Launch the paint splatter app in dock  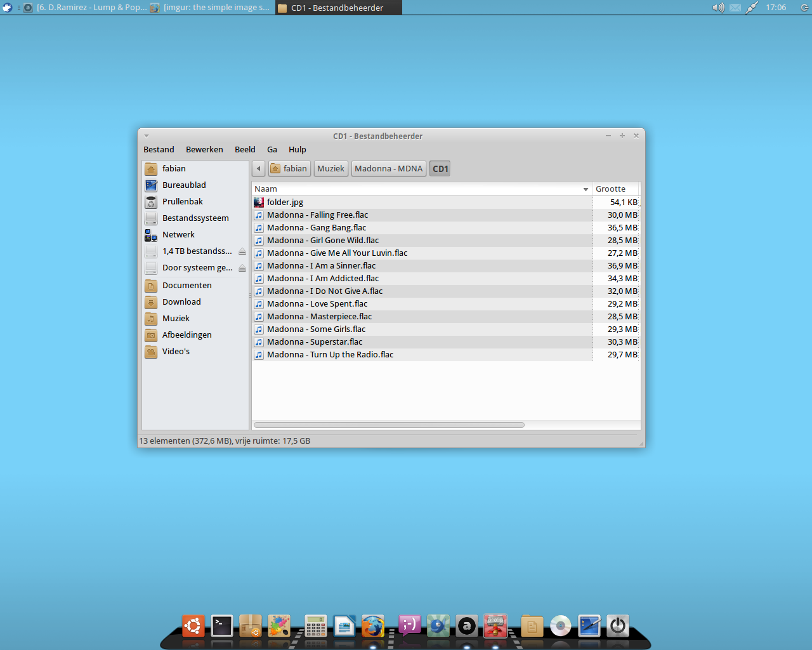tap(279, 627)
